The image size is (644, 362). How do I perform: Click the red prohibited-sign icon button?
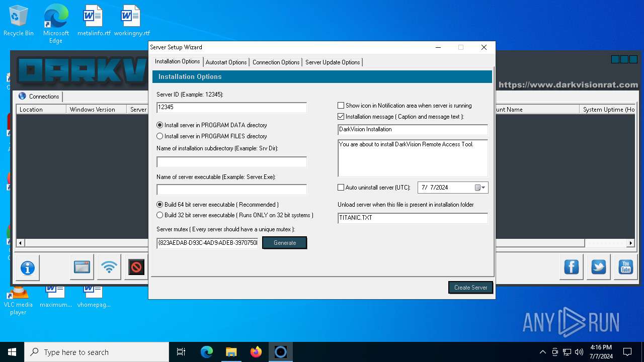[136, 267]
